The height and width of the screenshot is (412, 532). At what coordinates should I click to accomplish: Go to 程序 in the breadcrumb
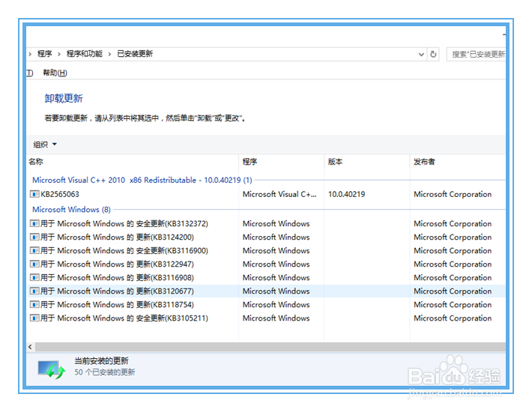pyautogui.click(x=45, y=54)
